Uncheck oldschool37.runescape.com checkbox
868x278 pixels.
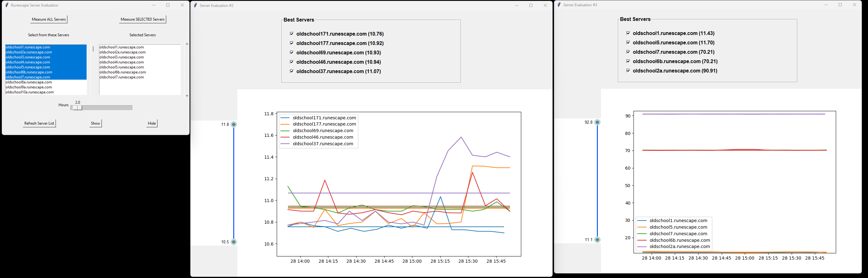tap(292, 71)
